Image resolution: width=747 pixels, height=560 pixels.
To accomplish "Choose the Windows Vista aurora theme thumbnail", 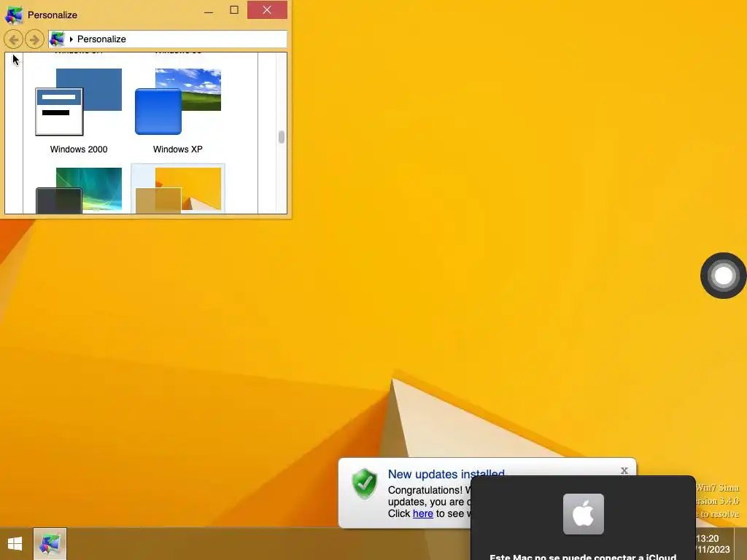I will tap(79, 190).
